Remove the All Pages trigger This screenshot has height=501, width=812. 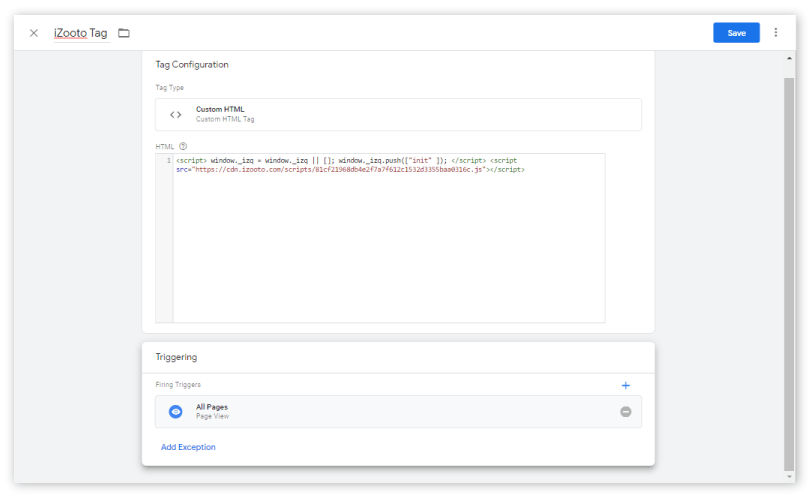pyautogui.click(x=626, y=412)
